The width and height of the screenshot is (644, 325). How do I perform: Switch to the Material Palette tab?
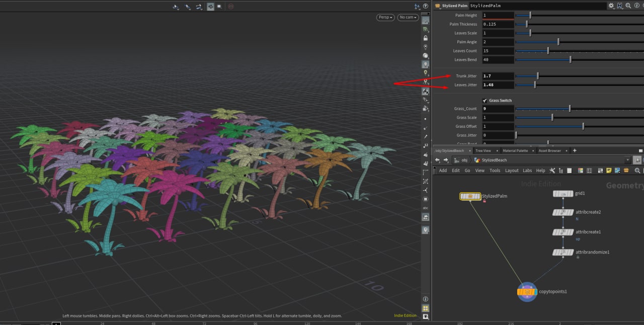click(x=515, y=150)
